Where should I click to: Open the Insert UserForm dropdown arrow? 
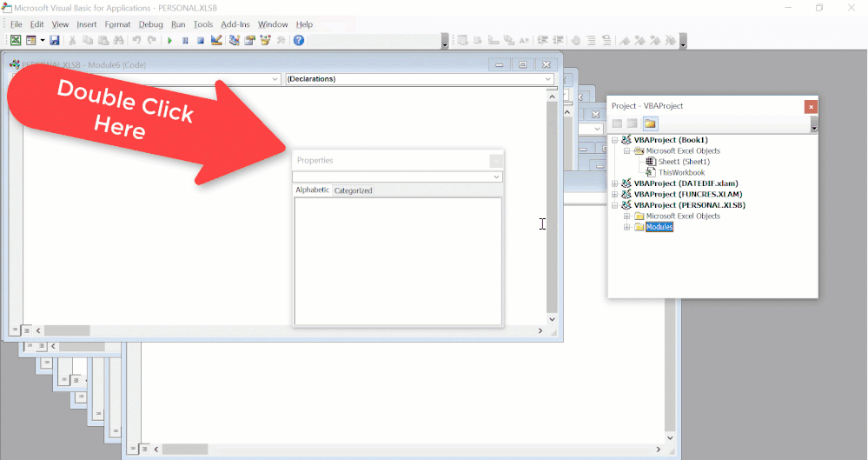tap(42, 41)
